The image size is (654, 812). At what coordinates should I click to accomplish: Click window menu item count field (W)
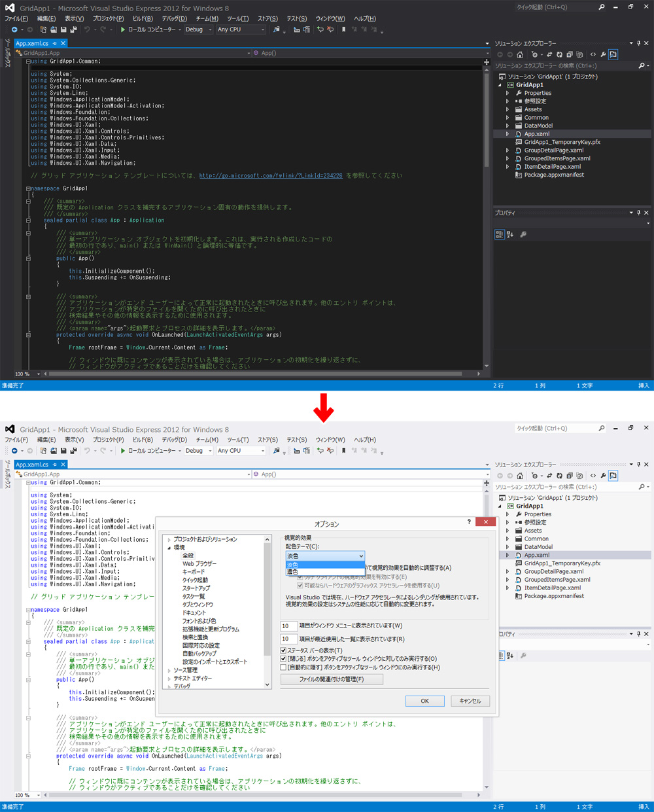(289, 626)
